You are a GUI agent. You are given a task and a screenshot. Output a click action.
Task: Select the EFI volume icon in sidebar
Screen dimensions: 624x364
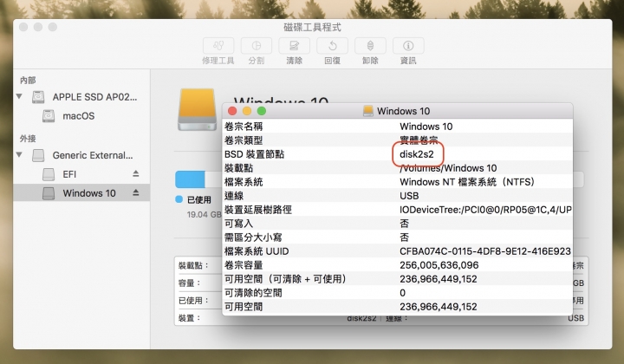49,174
